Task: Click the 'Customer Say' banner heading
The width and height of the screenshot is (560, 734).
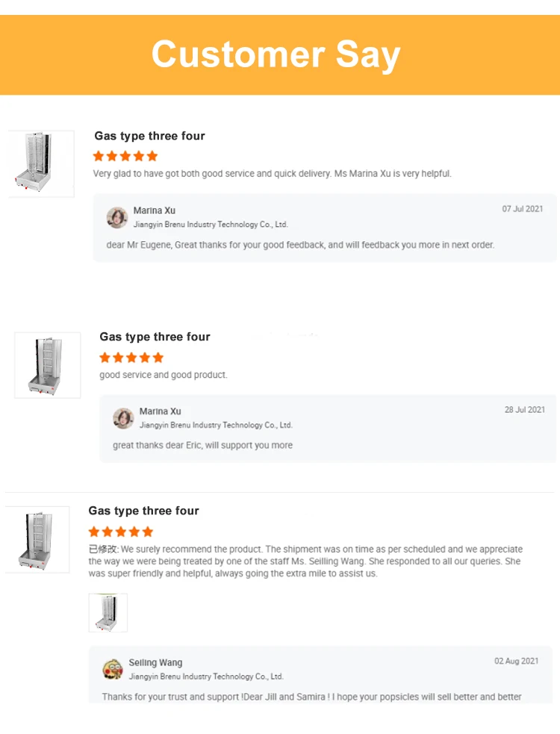Action: coord(276,55)
